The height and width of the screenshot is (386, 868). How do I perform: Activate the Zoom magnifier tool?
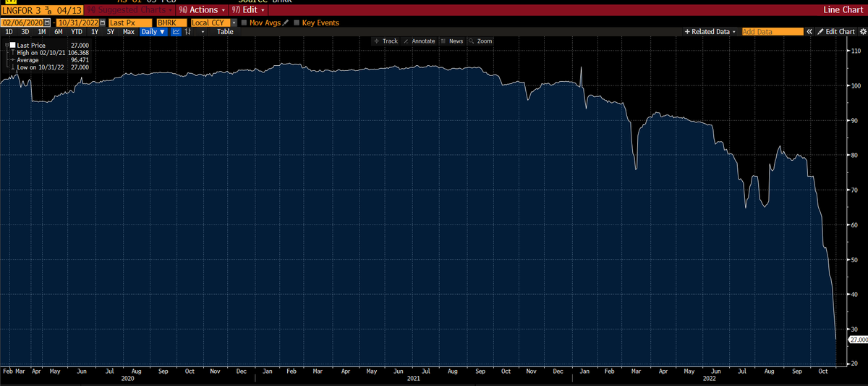pos(480,41)
